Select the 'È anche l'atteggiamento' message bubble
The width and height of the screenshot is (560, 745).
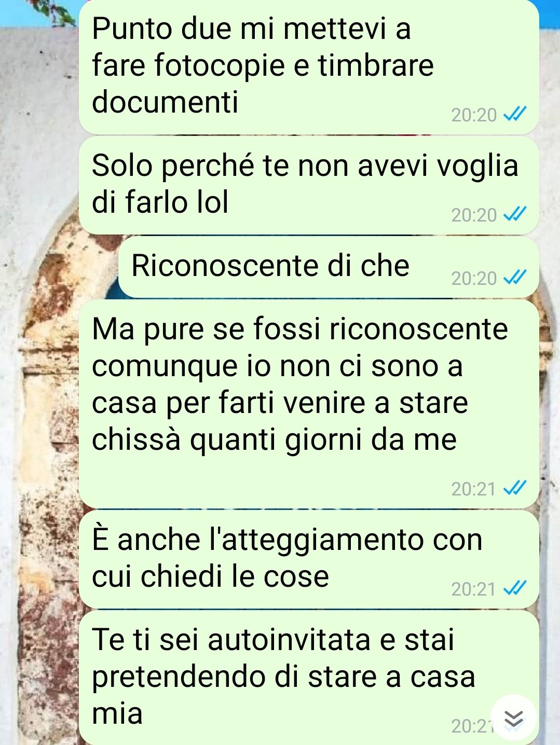pos(309,559)
